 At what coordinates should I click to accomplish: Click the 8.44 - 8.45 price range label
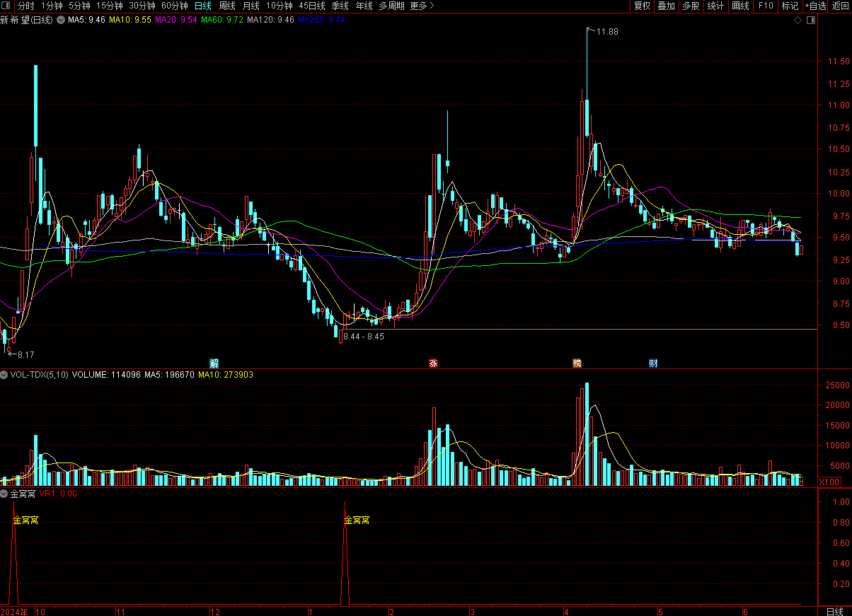(x=364, y=337)
